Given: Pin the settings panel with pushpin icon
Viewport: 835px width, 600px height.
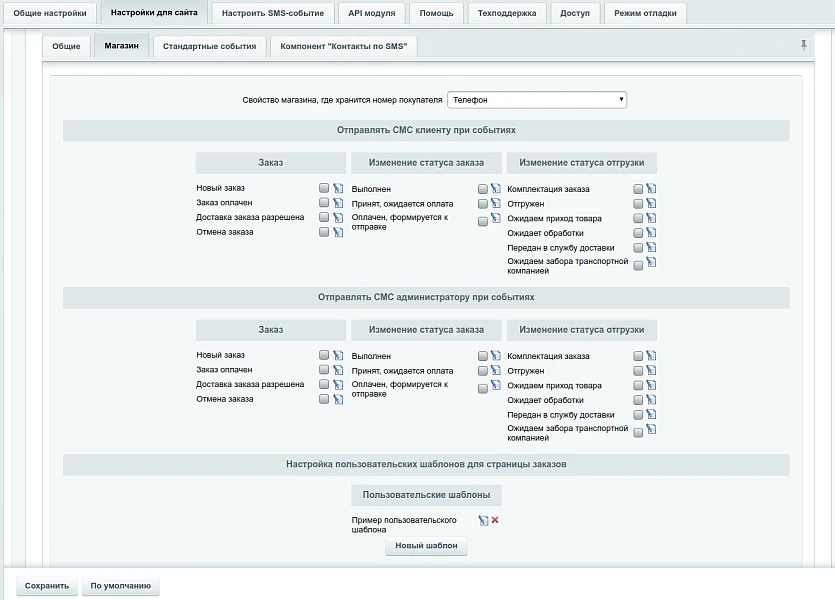Looking at the screenshot, I should (804, 45).
